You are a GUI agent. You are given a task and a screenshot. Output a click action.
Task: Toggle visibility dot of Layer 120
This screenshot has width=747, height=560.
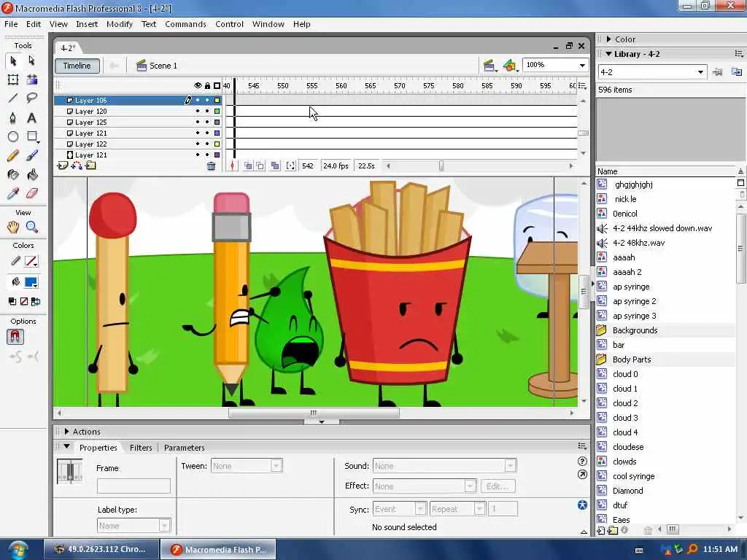(198, 111)
